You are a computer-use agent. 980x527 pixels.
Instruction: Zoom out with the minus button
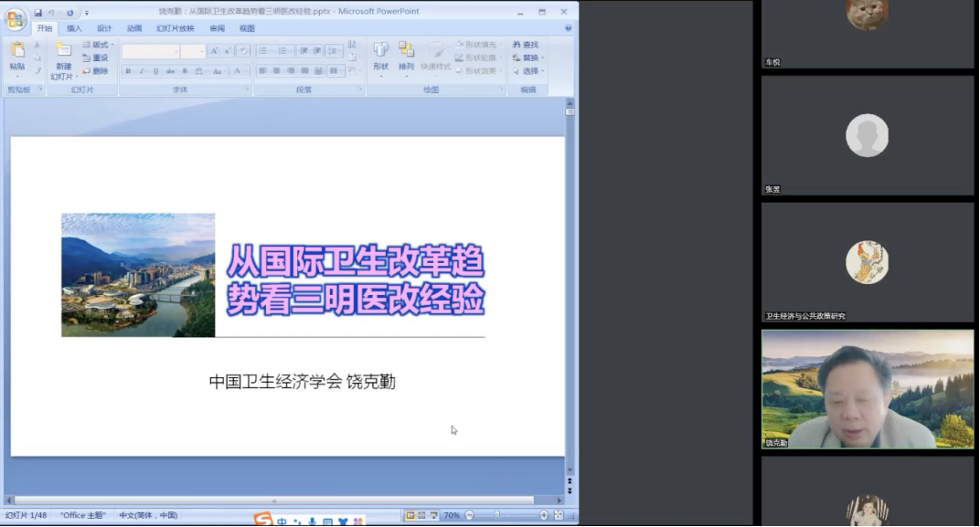(x=469, y=515)
